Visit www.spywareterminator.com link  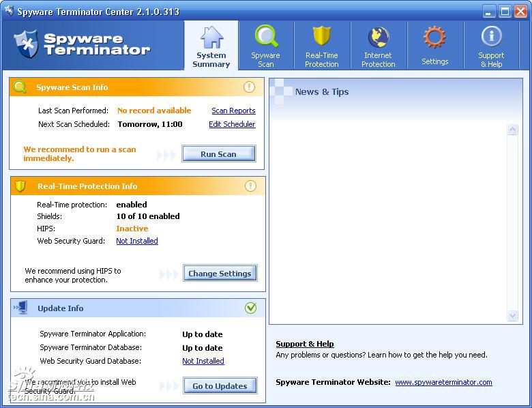tap(443, 382)
